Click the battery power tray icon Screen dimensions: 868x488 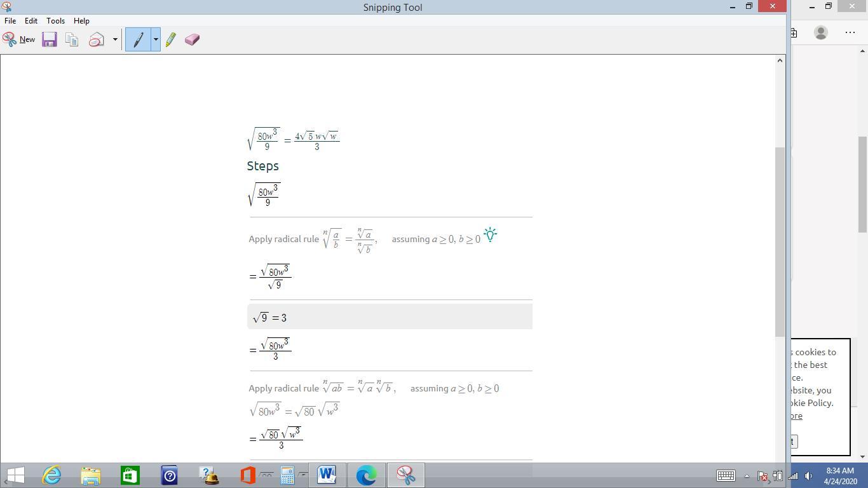tap(778, 475)
